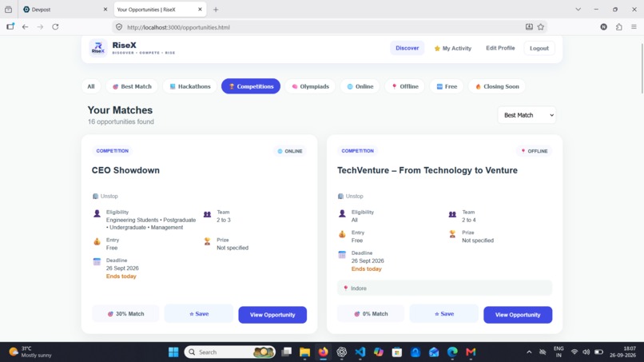This screenshot has height=362, width=644.
Task: Select the All filter chip
Action: (91, 86)
